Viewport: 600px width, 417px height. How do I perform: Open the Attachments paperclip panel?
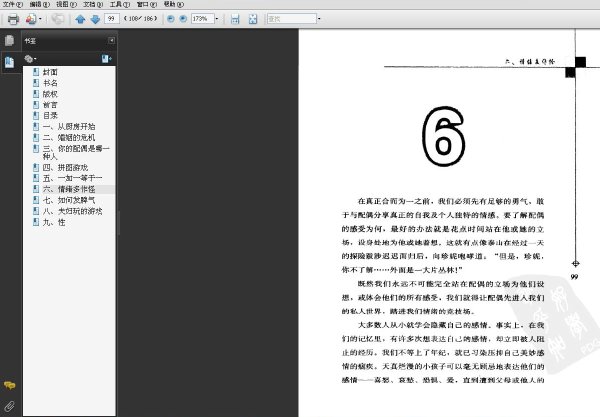coord(10,406)
